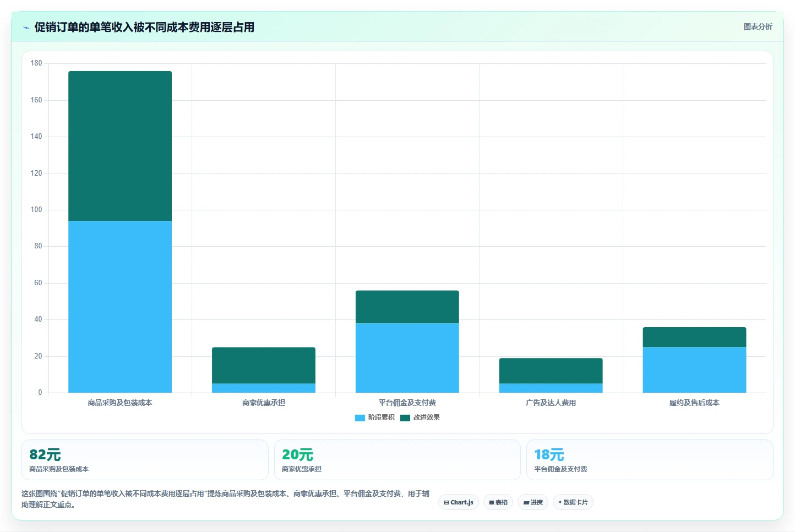This screenshot has height=532, width=795.
Task: Click the description paragraph starting 这张图围绕
Action: tap(225, 499)
